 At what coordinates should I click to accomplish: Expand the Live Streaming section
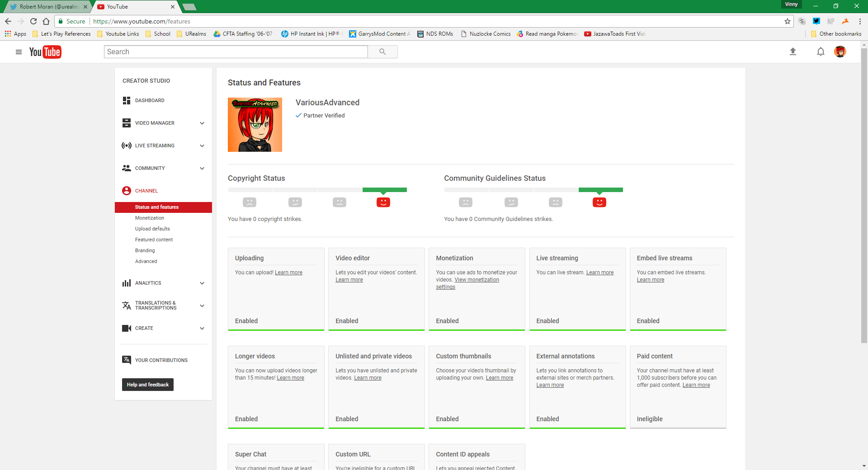coord(202,146)
